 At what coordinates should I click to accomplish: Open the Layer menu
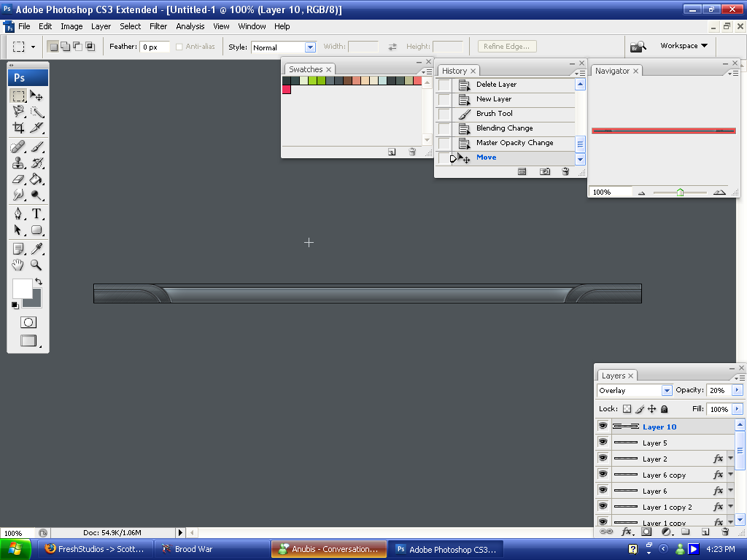pyautogui.click(x=101, y=26)
